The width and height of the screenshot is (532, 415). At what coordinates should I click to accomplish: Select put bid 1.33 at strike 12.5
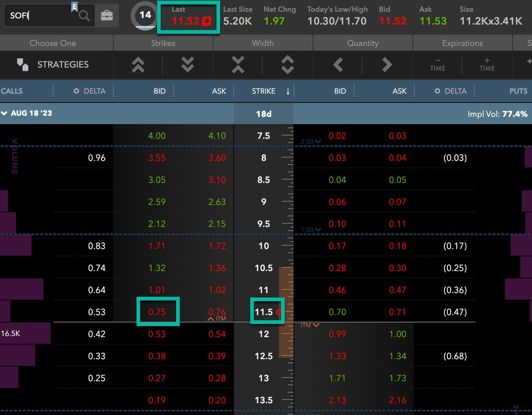point(338,356)
